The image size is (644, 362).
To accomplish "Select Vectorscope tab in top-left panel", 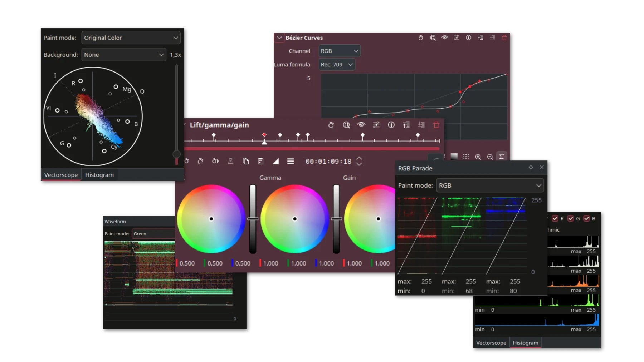I will click(x=61, y=175).
